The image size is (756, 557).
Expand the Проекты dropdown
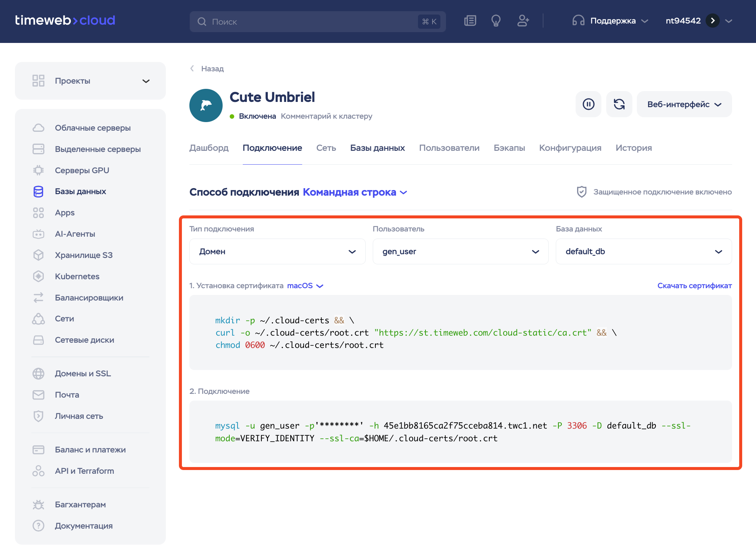coord(90,81)
